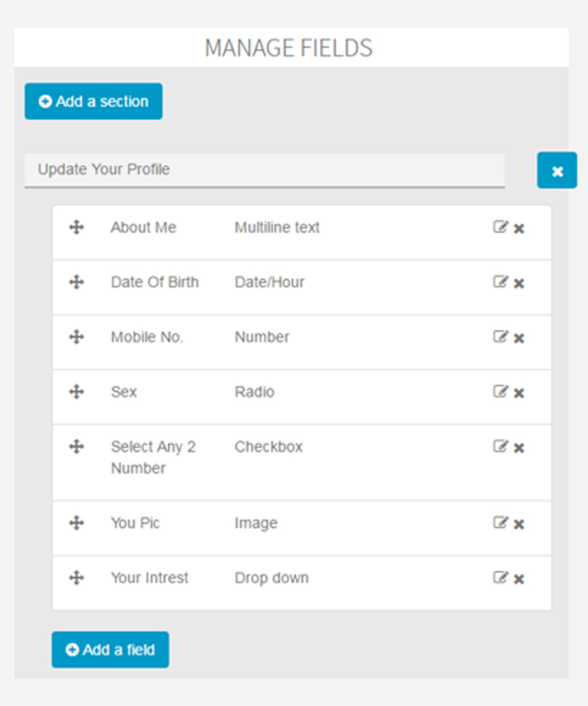Image resolution: width=588 pixels, height=706 pixels.
Task: Click the move handle for Your Intrest
Action: (x=77, y=577)
